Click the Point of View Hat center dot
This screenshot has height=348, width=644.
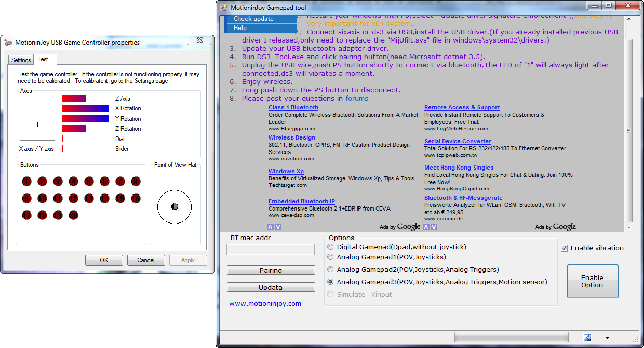175,206
